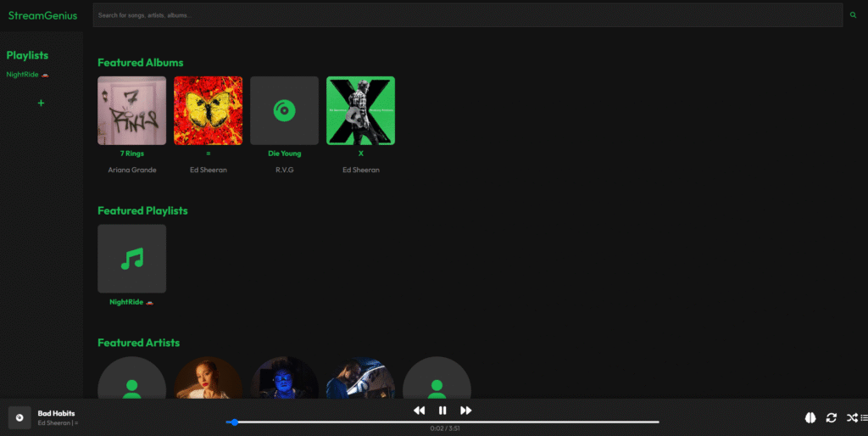Open the X album by Ed Sheeran
The image size is (868, 436).
[360, 110]
